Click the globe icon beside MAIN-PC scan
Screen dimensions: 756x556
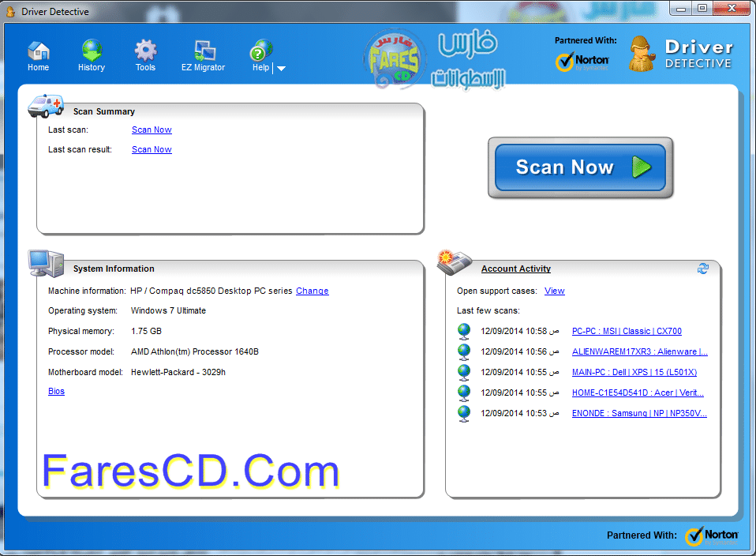464,372
